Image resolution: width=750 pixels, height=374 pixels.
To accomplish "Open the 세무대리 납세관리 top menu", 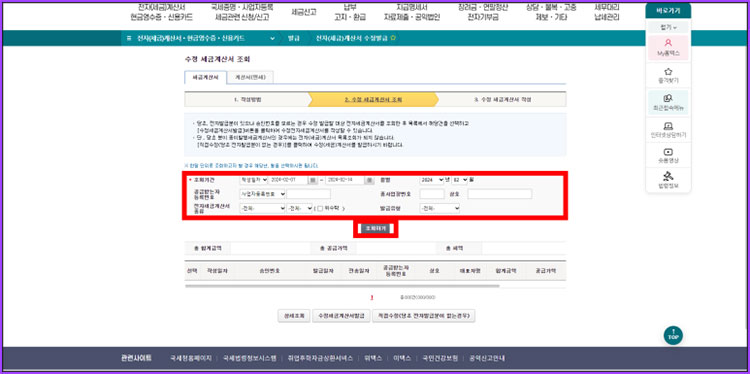I will (x=607, y=12).
